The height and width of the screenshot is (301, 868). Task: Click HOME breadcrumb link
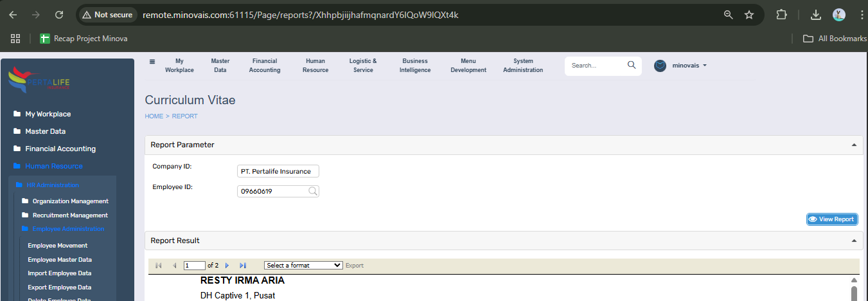[154, 116]
